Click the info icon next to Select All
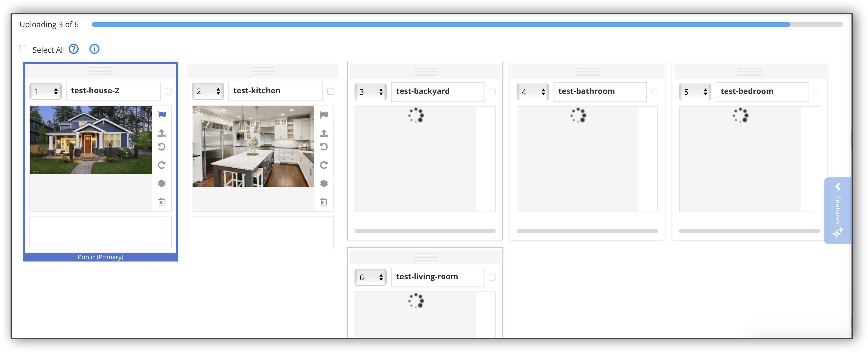868x352 pixels. tap(94, 49)
